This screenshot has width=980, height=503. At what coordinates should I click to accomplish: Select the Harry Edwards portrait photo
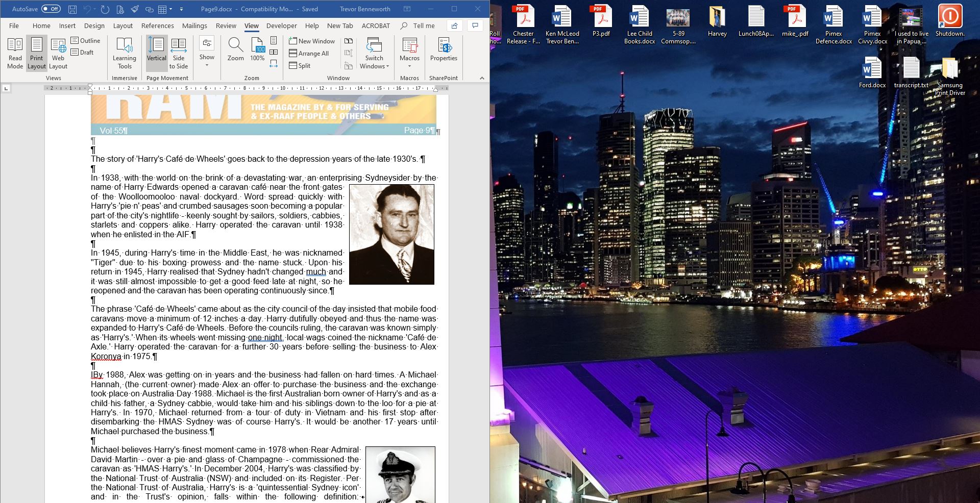391,234
